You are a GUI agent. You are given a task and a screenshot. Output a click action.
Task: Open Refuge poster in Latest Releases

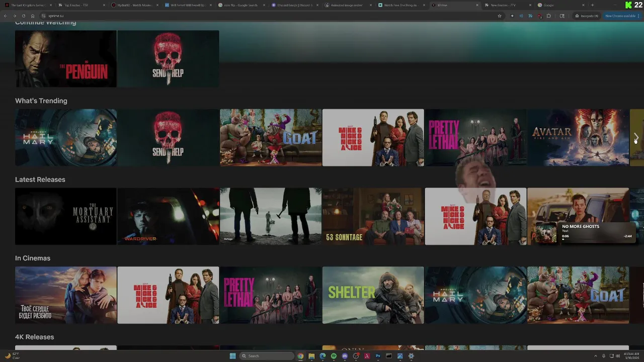[271, 216]
